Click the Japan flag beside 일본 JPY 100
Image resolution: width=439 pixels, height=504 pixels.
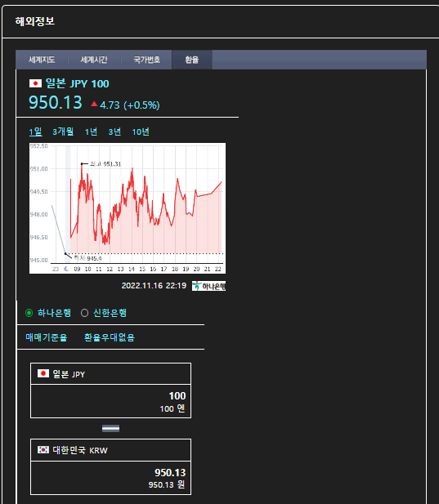tap(35, 83)
